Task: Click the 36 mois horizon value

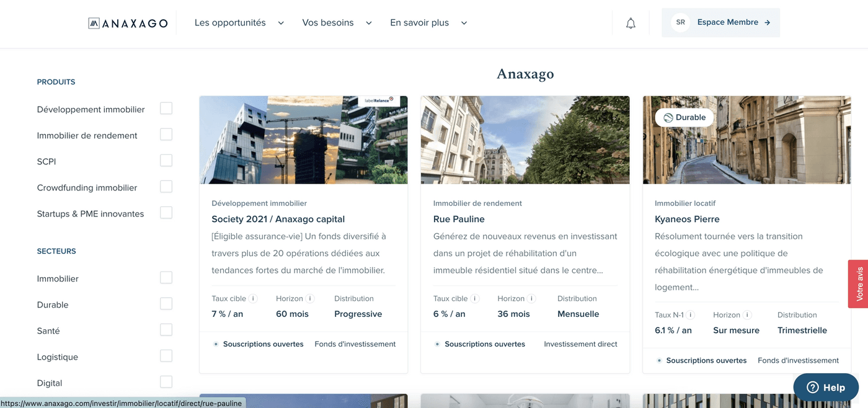Action: point(513,314)
